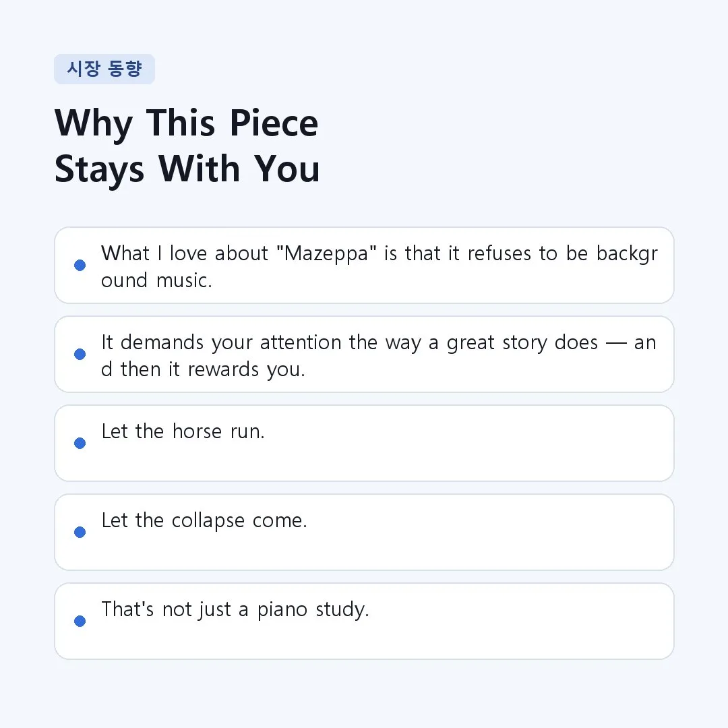Click the word "Mazeppa" in the first card
728x728 pixels.
pyautogui.click(x=326, y=253)
